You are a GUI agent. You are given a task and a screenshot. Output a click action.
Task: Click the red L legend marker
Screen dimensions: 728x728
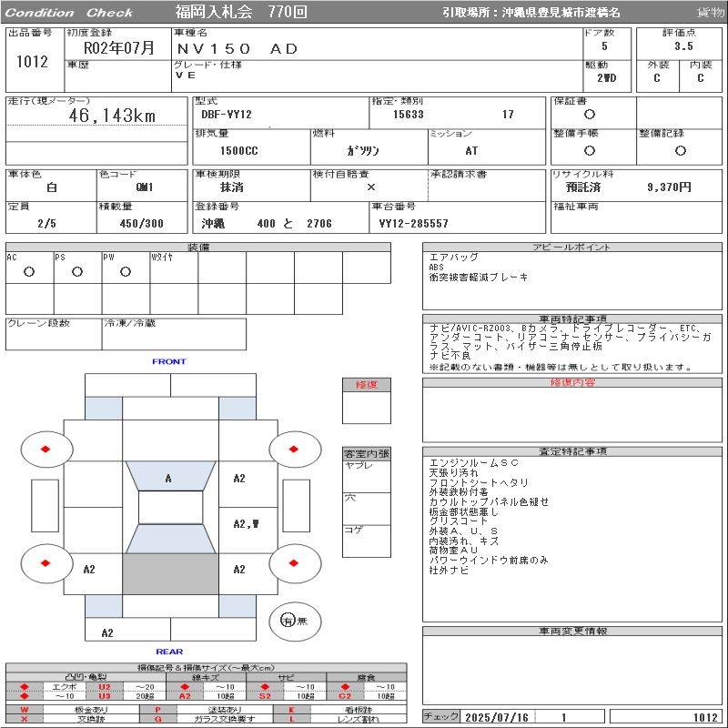point(291,719)
